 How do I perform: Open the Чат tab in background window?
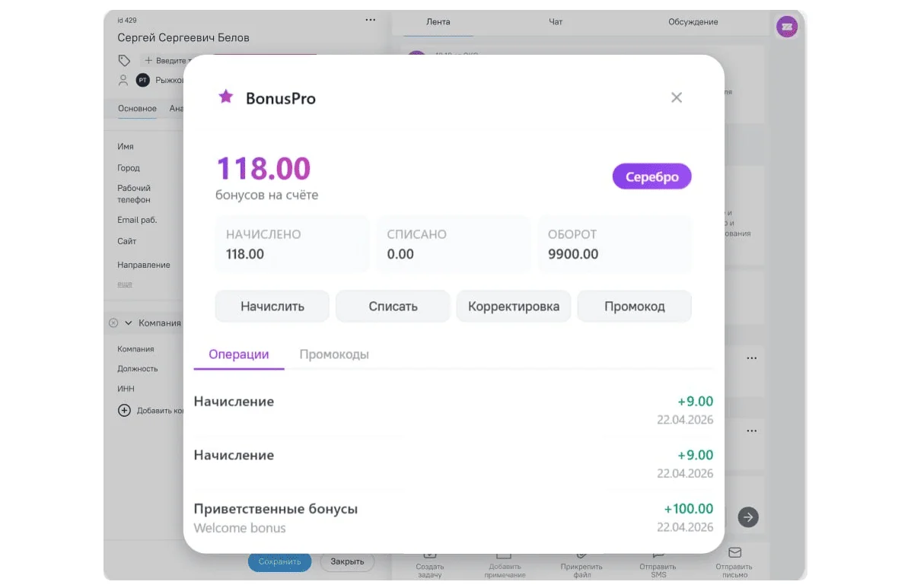[x=556, y=22]
